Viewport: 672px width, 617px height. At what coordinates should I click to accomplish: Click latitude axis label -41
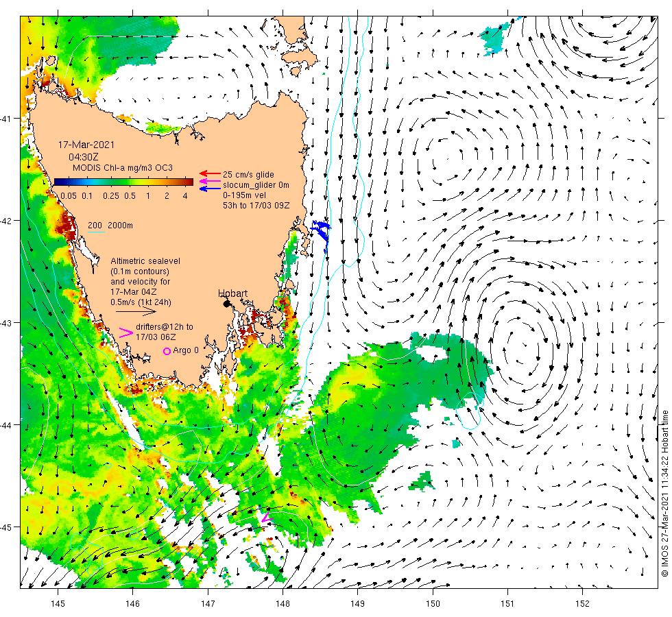pyautogui.click(x=6, y=118)
